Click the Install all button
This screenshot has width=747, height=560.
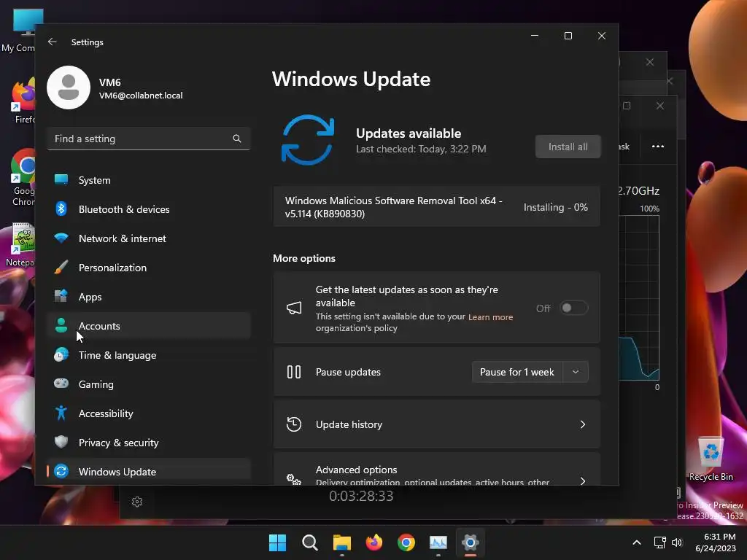[568, 147]
